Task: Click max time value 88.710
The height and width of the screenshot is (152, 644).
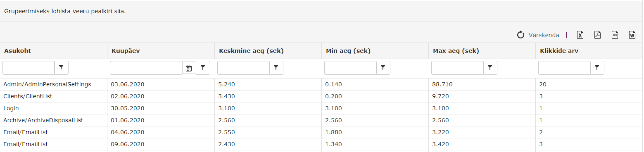Action: point(442,84)
